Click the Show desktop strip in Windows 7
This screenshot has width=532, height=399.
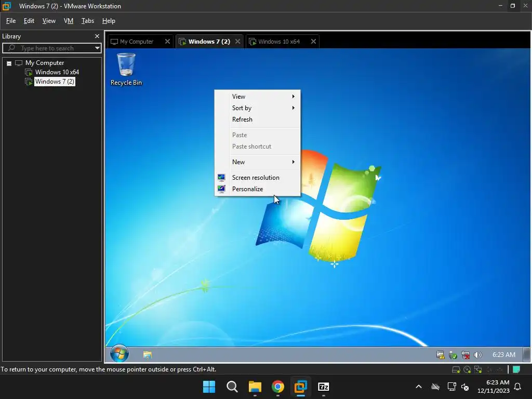(x=526, y=354)
